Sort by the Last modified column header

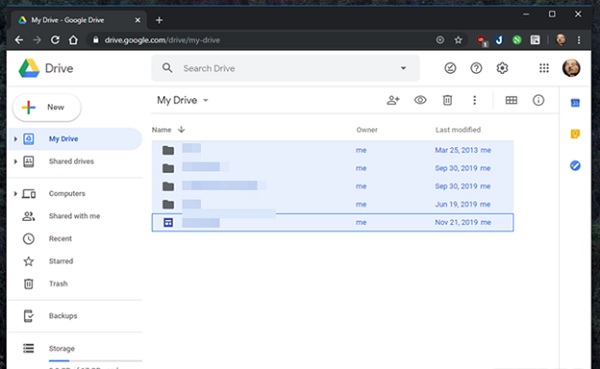tap(458, 130)
